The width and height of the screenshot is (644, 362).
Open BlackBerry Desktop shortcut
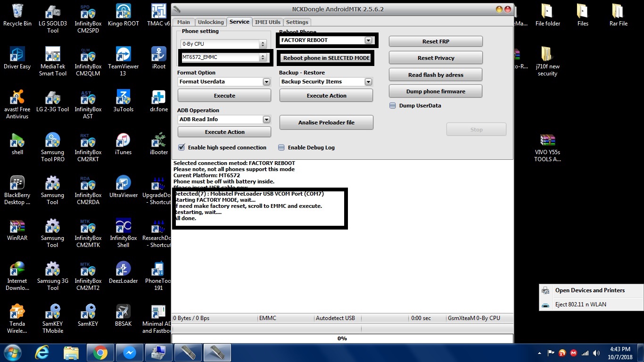[x=17, y=190]
